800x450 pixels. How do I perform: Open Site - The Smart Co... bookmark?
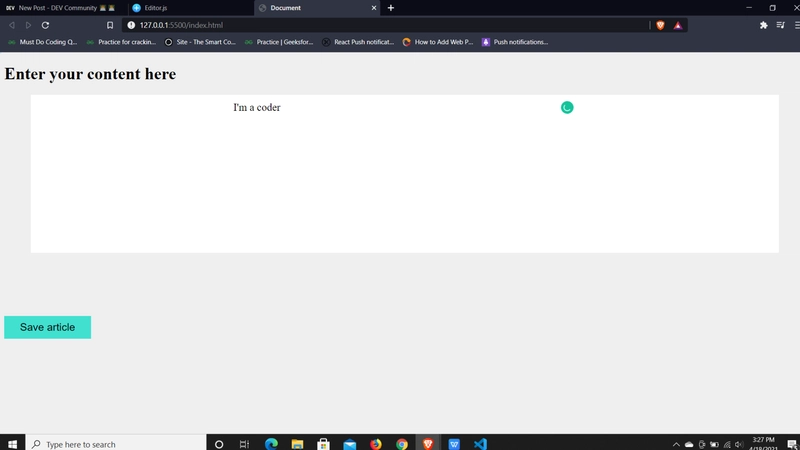click(200, 42)
